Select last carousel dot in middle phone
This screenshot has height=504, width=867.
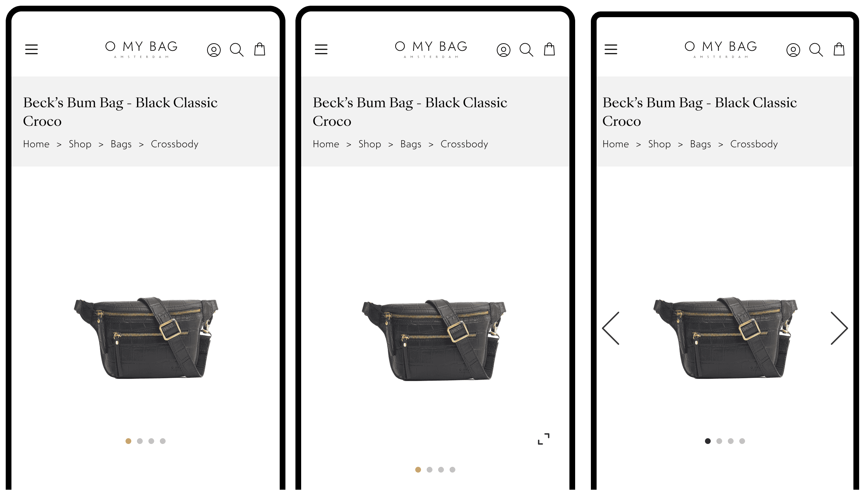[x=452, y=470]
